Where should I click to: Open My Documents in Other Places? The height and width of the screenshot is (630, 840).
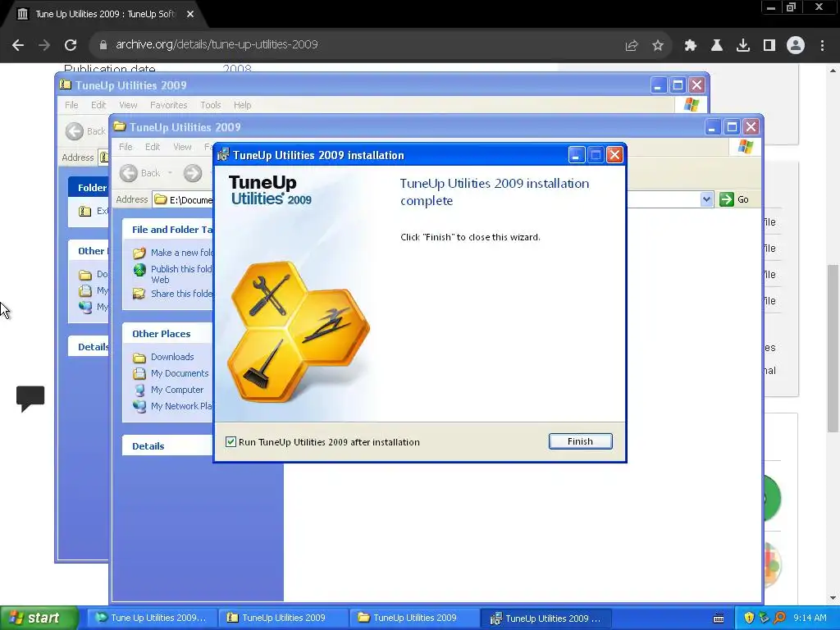[180, 373]
